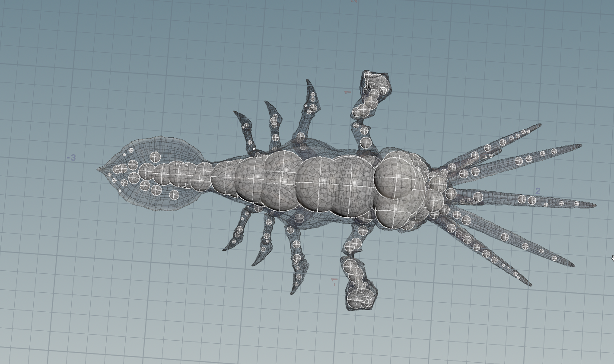Click the blue "-3" grid axis label
614x364 pixels.
[71, 158]
